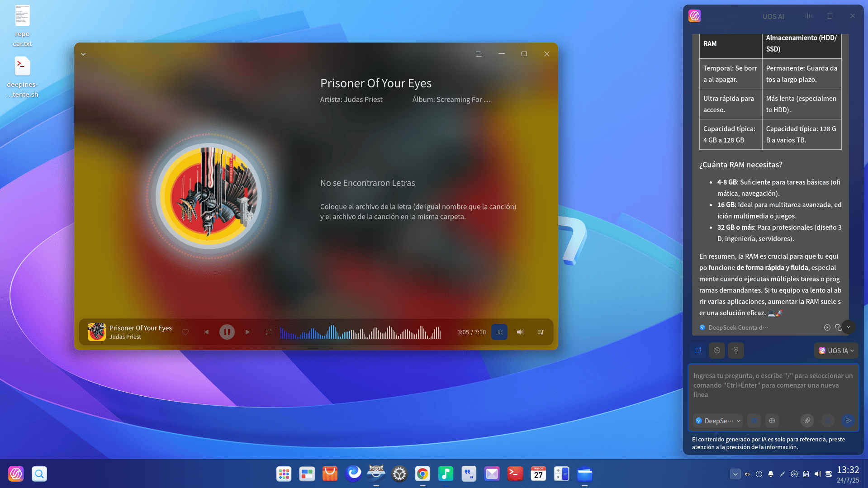Open the repo car.txt desktop file
Screen dimensions: 868x488
(x=22, y=25)
